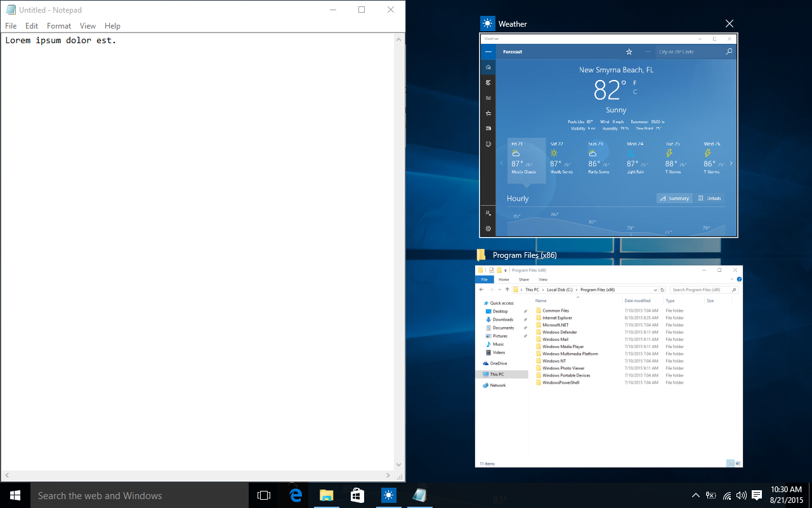Select the 'Internet Explorer' folder row
This screenshot has height=508, width=812.
611,317
